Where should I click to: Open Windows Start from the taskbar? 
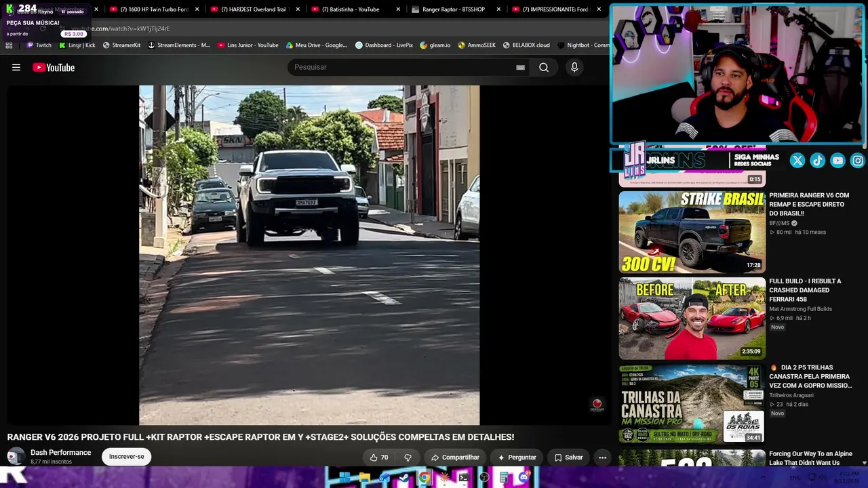click(344, 478)
